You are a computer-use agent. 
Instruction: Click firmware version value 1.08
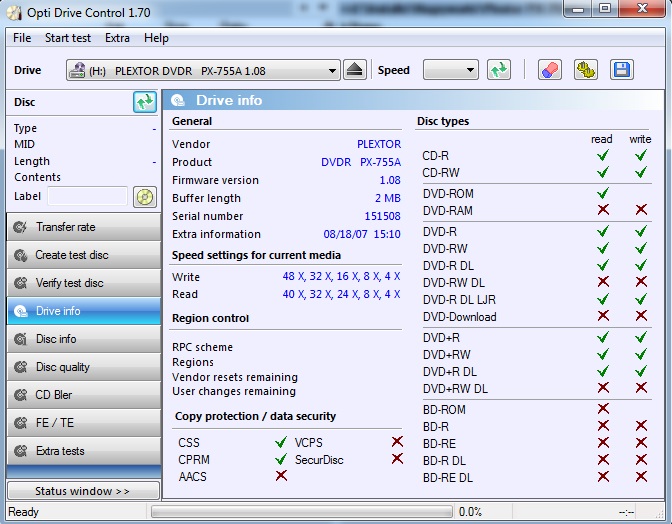(390, 180)
